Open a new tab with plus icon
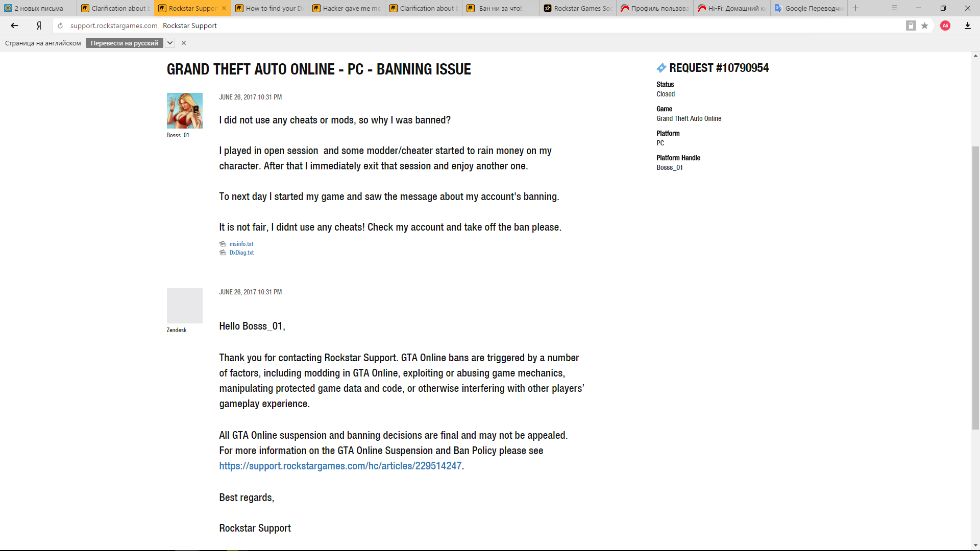This screenshot has width=980, height=551. point(856,8)
